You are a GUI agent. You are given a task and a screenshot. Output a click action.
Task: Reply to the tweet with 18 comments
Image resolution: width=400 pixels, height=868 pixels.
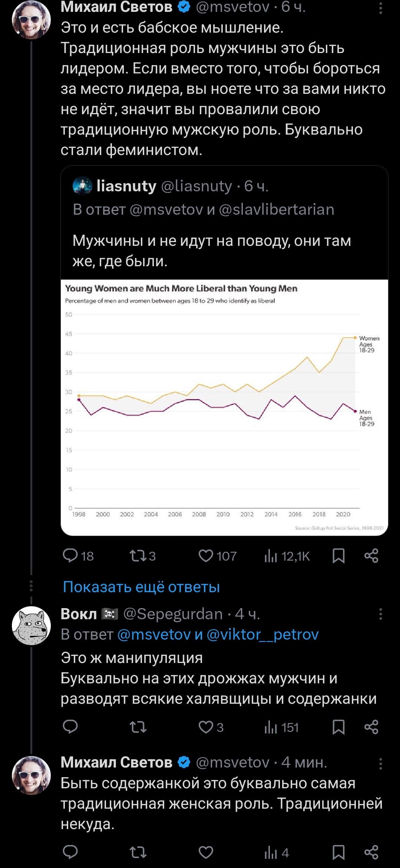coord(70,556)
